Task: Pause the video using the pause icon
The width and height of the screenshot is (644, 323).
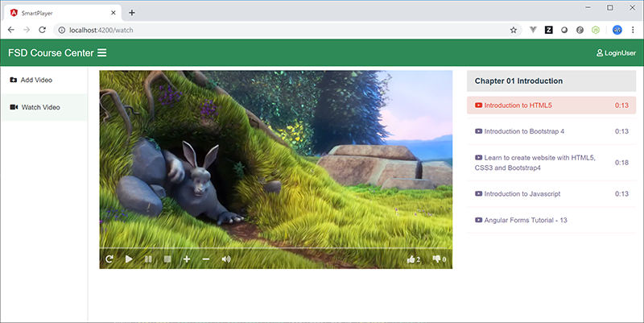Action: point(148,259)
